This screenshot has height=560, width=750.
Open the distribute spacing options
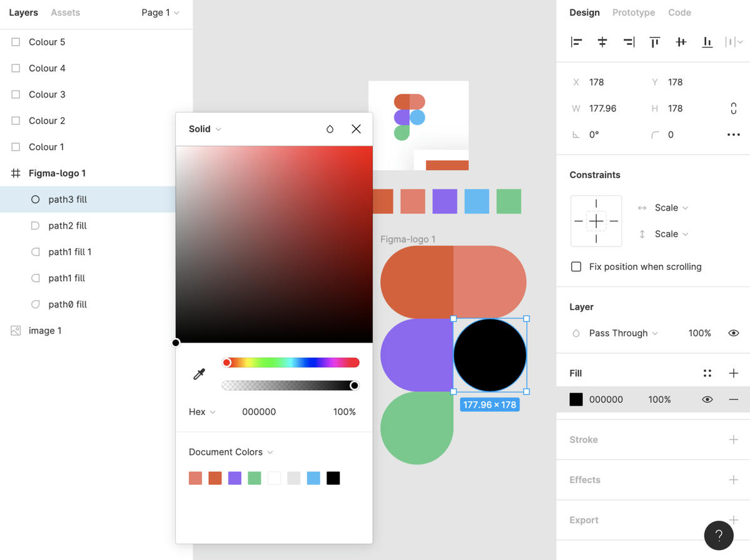click(734, 42)
